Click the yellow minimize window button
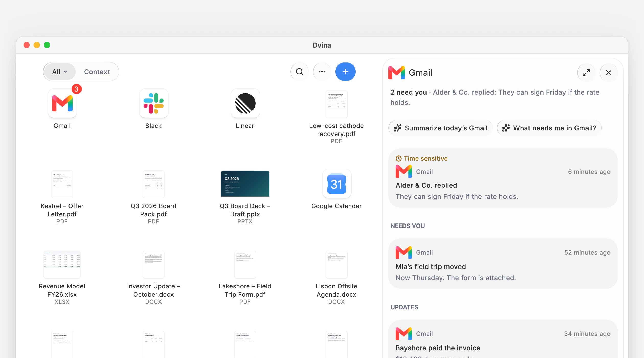The image size is (644, 358). click(x=37, y=45)
